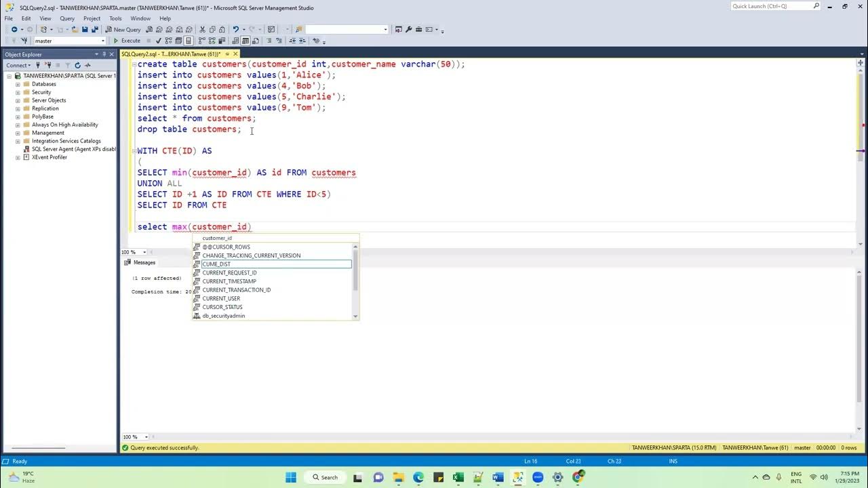Open the toolbar wrench Properties icon
Screen dimensions: 868x488
408,29
